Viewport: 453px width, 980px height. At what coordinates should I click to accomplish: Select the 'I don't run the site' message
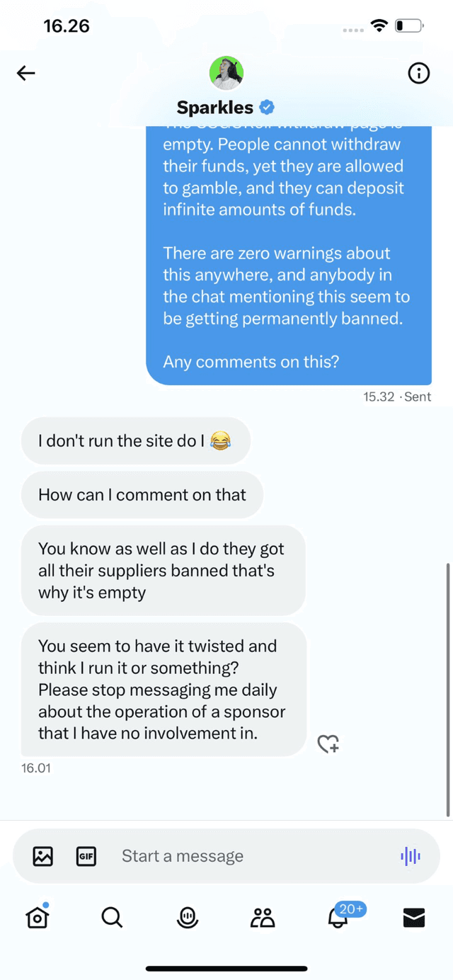tap(135, 440)
